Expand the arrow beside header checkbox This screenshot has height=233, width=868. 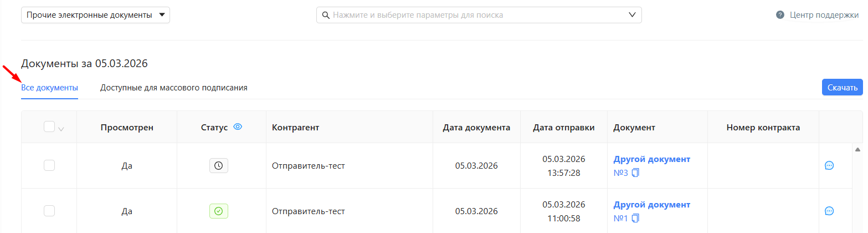point(61,129)
